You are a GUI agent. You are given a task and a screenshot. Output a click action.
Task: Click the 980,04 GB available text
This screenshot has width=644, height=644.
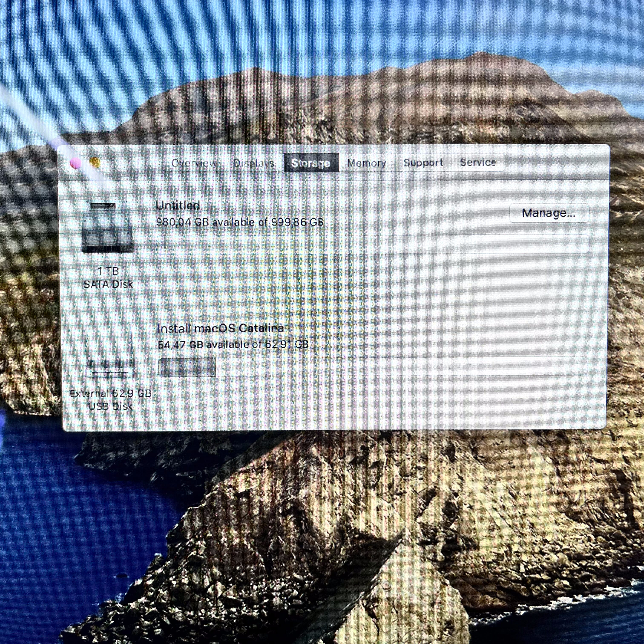pyautogui.click(x=240, y=222)
